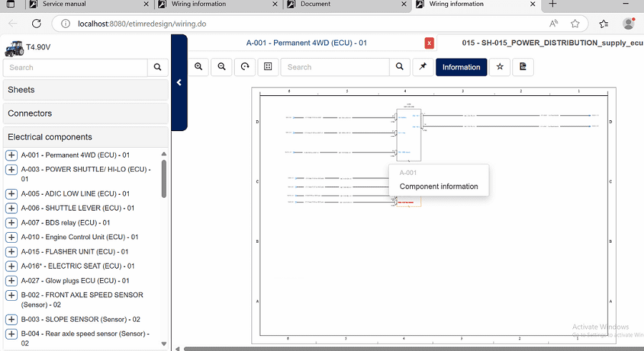Expand A-001 Permanent 4WD tree item
The height and width of the screenshot is (351, 644).
(11, 155)
